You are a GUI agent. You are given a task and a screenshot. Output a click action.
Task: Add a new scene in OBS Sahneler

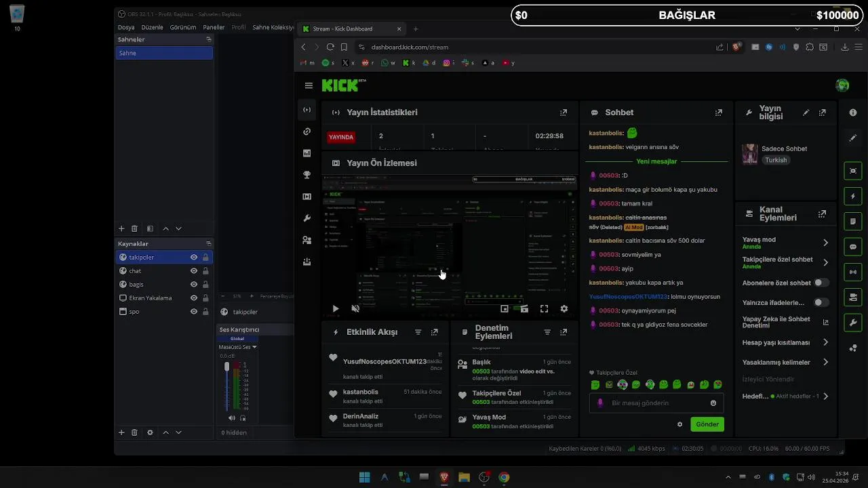121,229
